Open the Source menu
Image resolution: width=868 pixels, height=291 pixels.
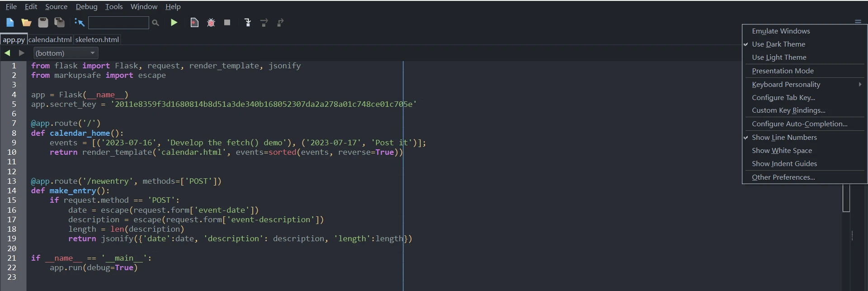(x=56, y=7)
